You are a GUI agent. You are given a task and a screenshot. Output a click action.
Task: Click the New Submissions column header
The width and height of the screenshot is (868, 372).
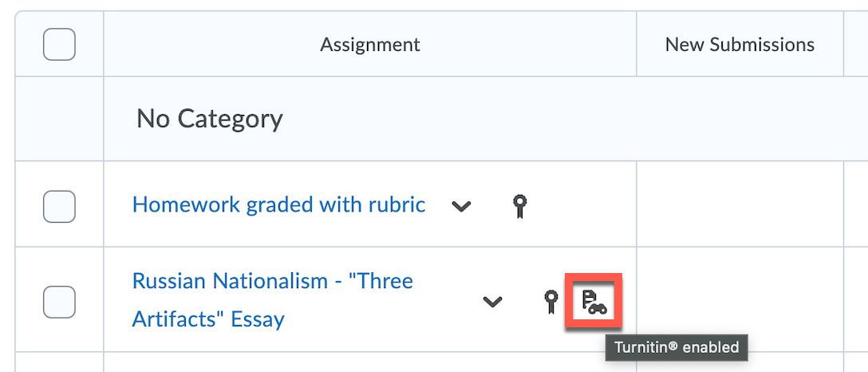(740, 45)
